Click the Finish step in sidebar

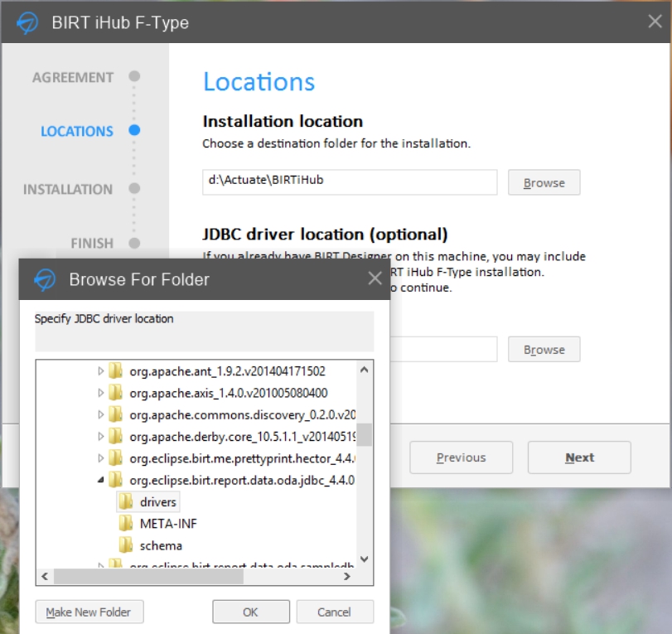92,243
